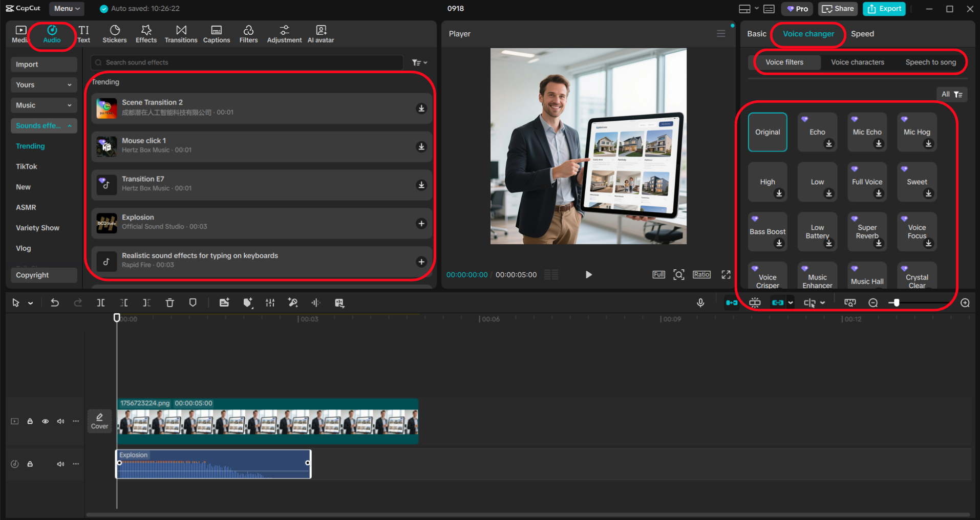Mute the Explosion audio track

[60, 464]
